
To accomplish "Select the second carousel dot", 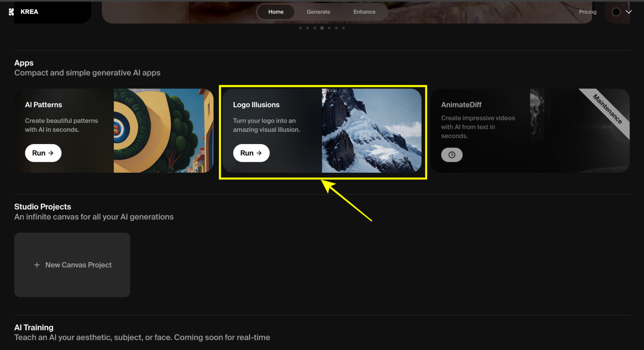I will (x=308, y=28).
